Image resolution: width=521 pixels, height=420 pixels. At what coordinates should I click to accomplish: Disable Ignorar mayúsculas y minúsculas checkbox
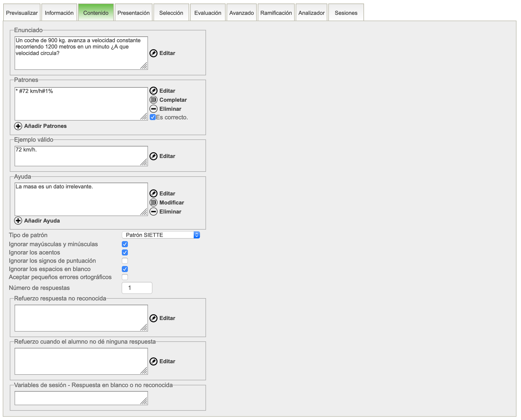click(125, 244)
